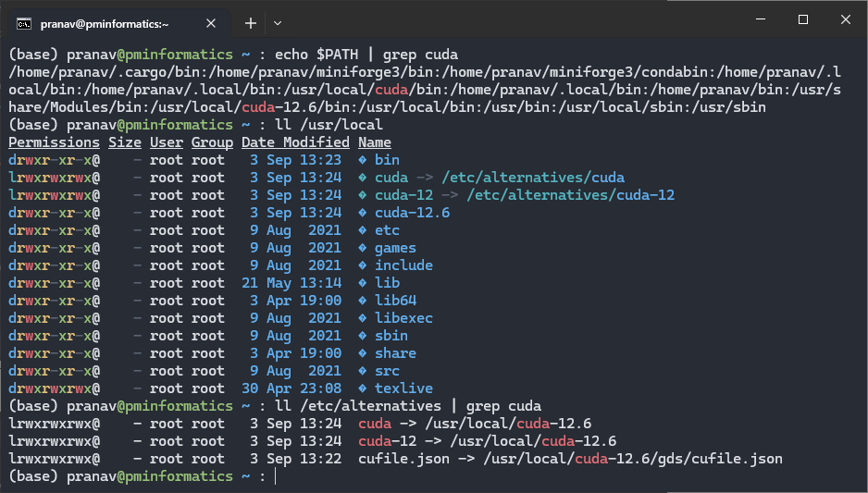Click the ll /etc/alternatives | grep cuda command
Viewport: 868px width, 493px height.
407,406
